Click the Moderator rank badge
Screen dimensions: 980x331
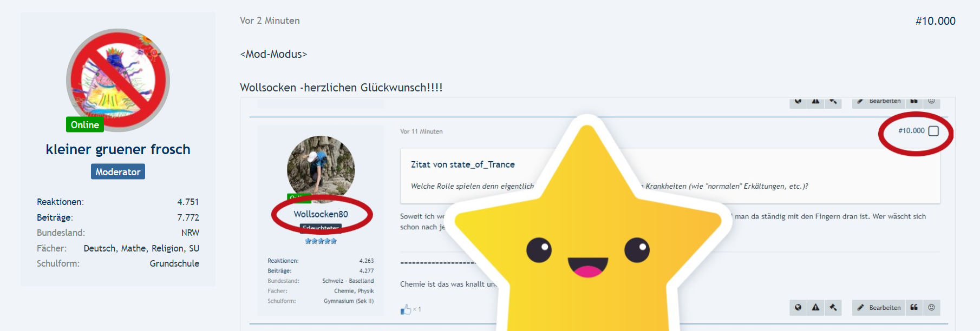118,171
